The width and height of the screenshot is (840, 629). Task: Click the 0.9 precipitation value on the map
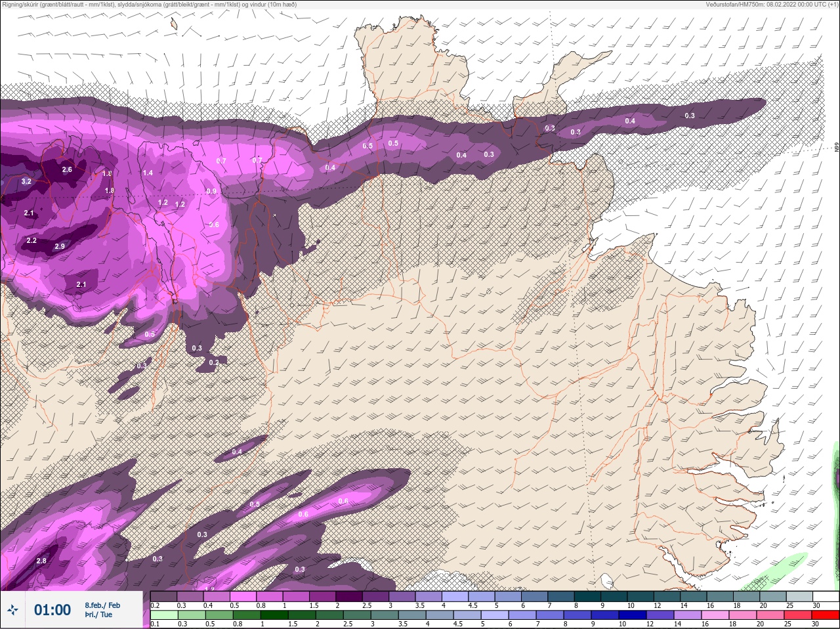coord(211,191)
